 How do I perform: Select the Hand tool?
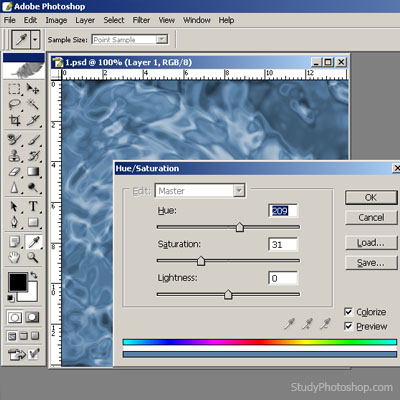point(14,257)
